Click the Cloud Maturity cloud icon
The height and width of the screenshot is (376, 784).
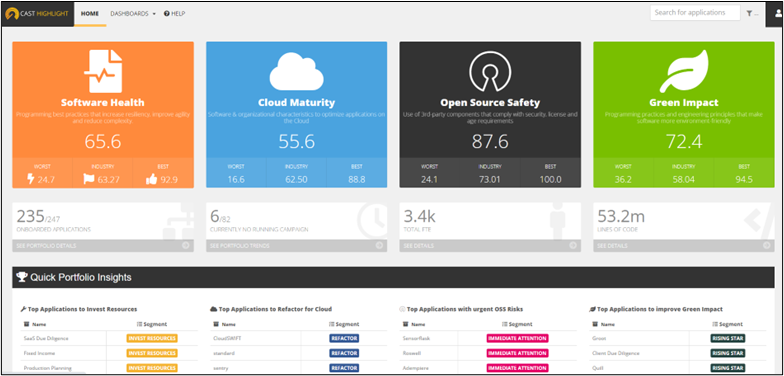click(x=296, y=71)
